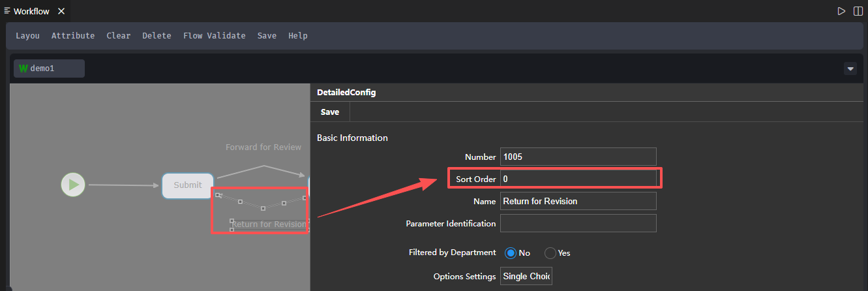This screenshot has height=291, width=868.
Task: Click Flow Validate in the toolbar
Action: [x=214, y=36]
